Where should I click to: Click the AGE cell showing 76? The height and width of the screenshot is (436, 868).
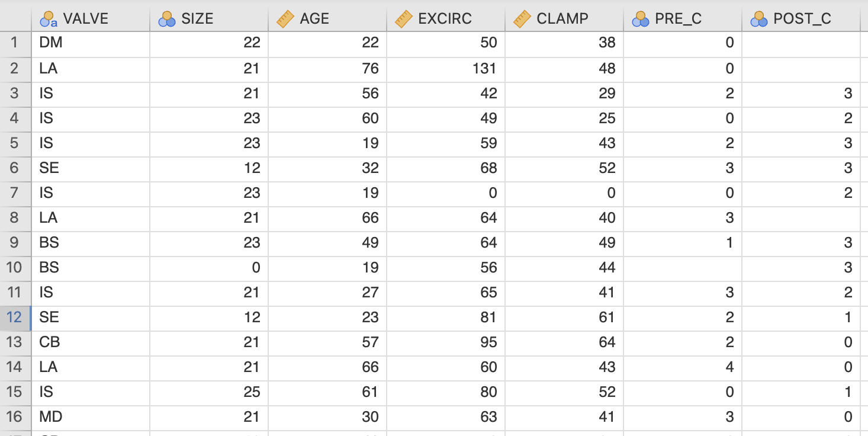327,69
